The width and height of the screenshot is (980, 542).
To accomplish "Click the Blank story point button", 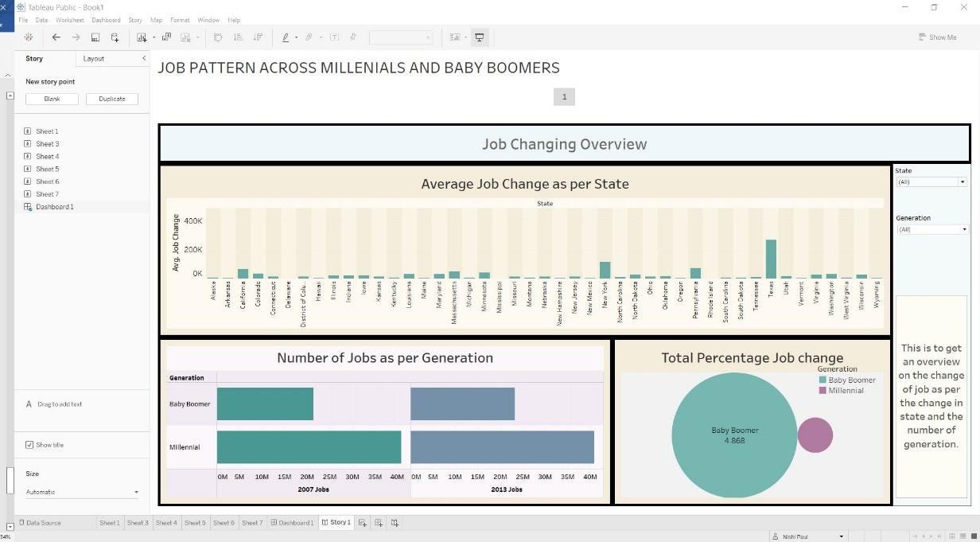I will 51,98.
